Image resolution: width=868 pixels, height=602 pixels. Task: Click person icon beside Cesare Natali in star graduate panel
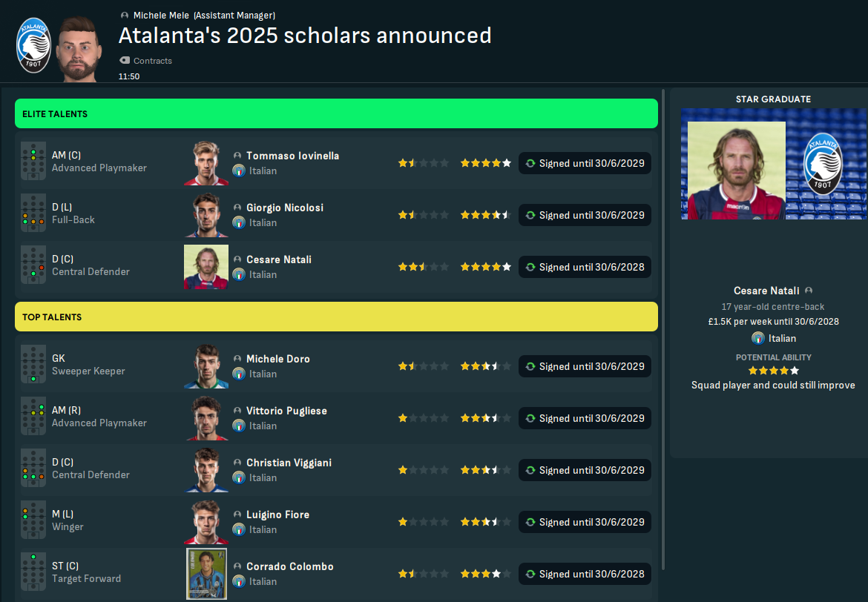pos(808,291)
